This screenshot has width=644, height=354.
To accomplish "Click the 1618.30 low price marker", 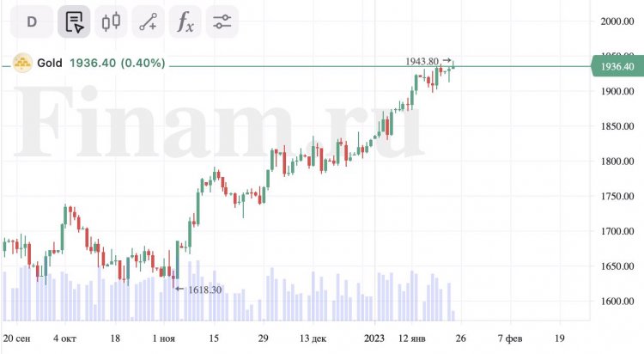I will [x=205, y=290].
